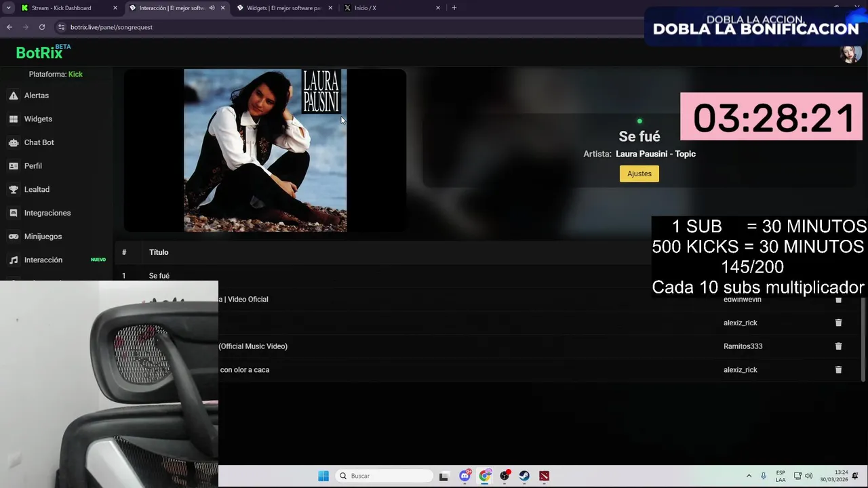Delete the song requested by Ramitos333
The image size is (868, 488).
point(838,346)
